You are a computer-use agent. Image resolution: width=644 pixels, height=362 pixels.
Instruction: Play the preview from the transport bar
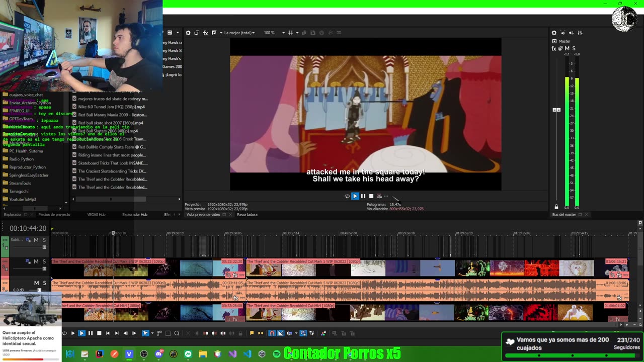[x=355, y=196]
